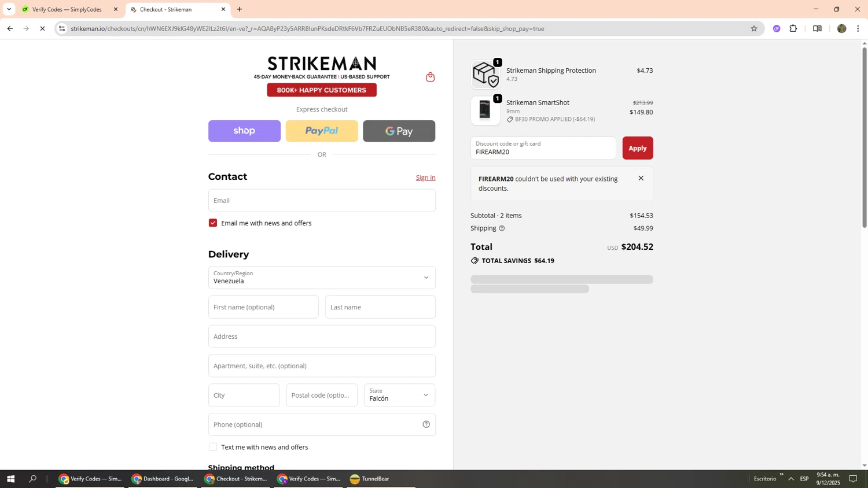Dismiss the FIREARM20 discount error message
The image size is (868, 488).
point(641,178)
